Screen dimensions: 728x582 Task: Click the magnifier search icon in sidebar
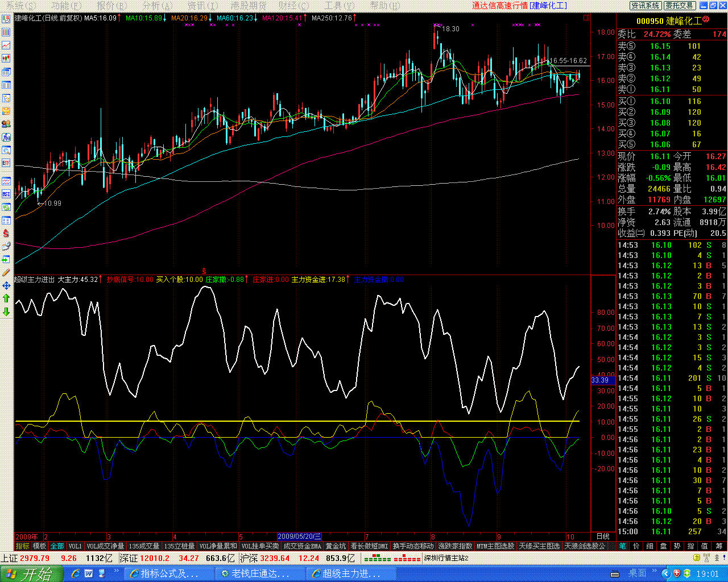(x=6, y=151)
